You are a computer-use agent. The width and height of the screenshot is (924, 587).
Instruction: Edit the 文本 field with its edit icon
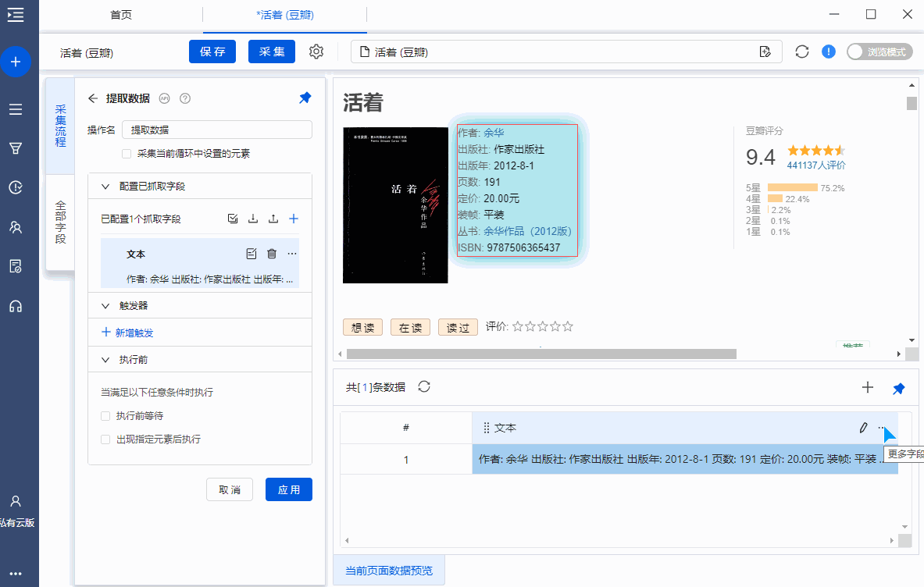pos(252,254)
